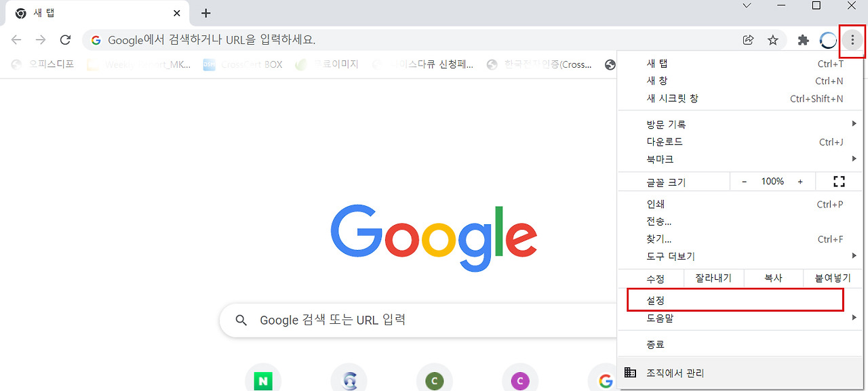This screenshot has height=391, width=868.
Task: Expand the 도움말 submenu
Action: point(739,318)
